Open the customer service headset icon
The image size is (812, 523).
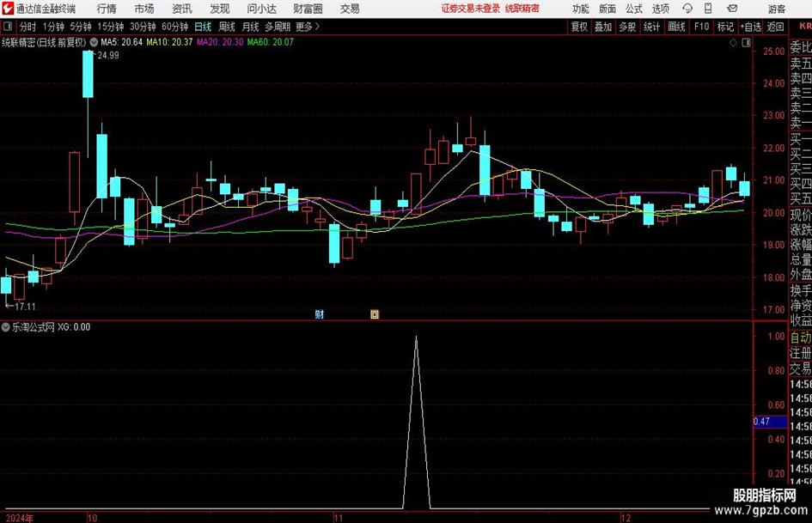(687, 9)
